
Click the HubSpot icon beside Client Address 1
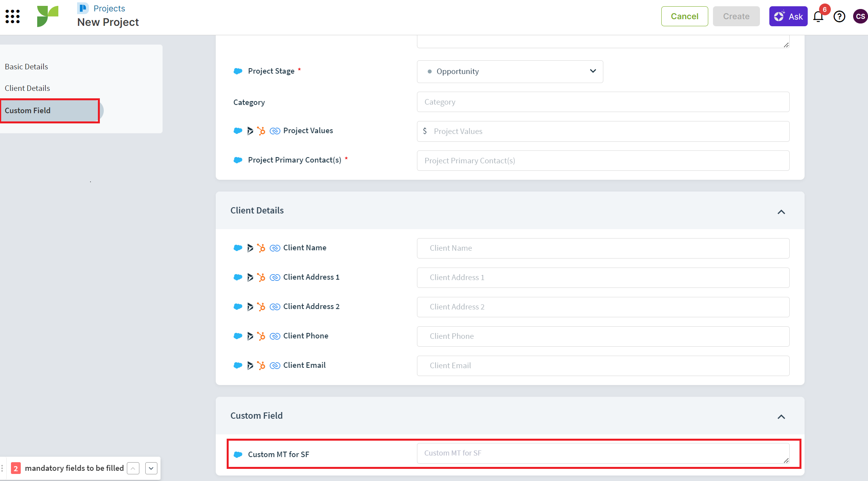261,277
